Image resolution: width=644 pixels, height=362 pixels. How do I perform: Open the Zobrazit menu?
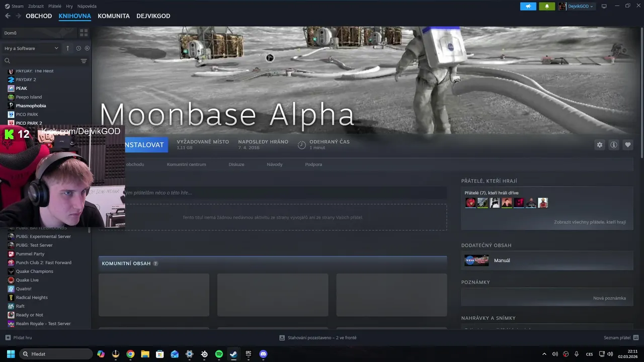[x=36, y=6]
